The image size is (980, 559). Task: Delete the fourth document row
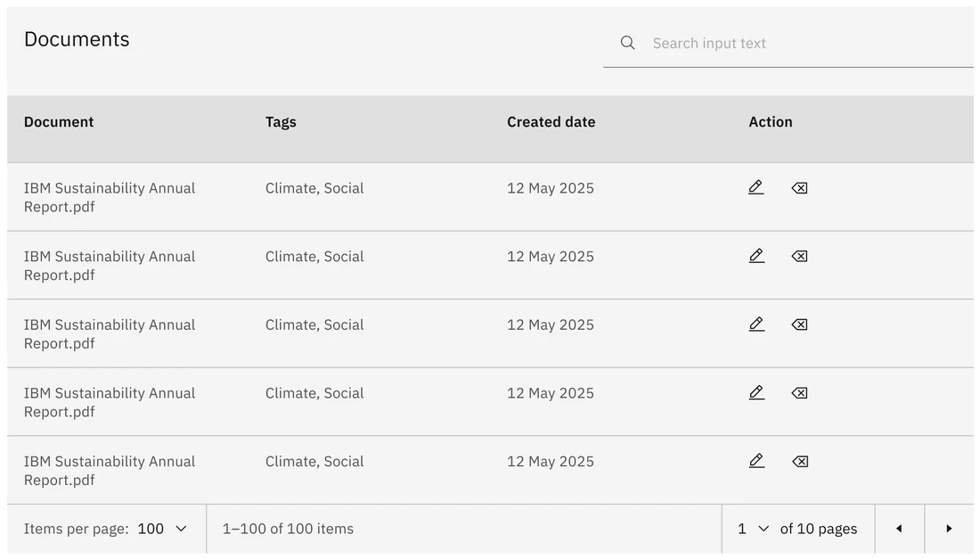(799, 393)
